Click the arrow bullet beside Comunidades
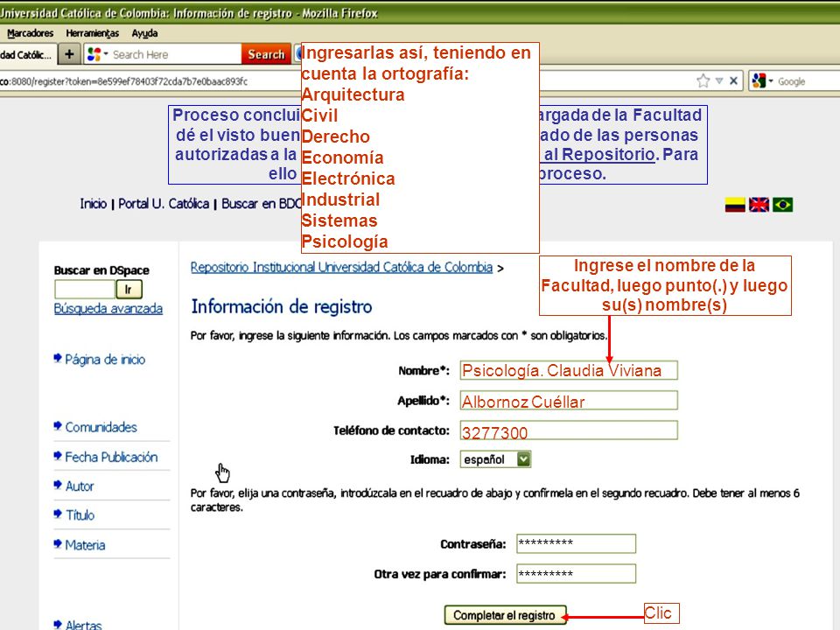Viewport: 840px width, 630px height. click(x=58, y=426)
